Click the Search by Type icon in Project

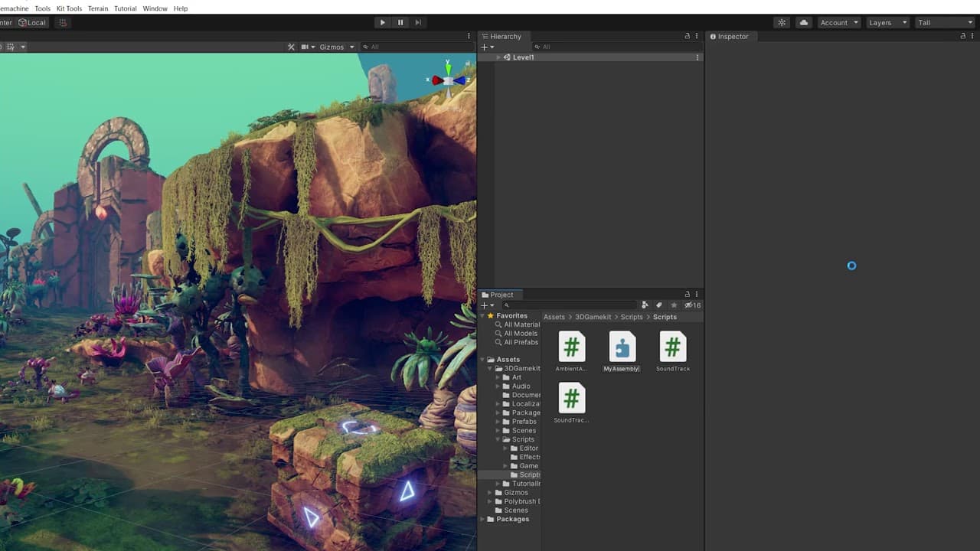pyautogui.click(x=645, y=305)
